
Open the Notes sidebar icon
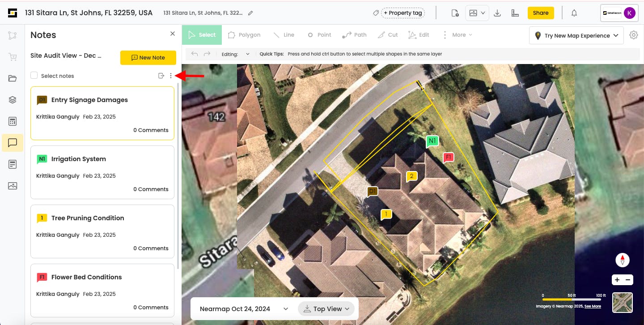tap(13, 143)
